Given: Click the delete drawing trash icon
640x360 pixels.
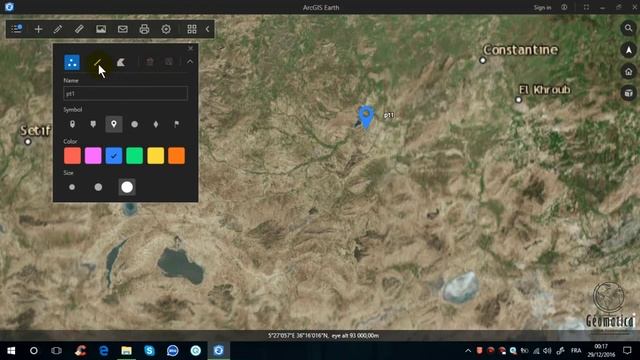Looking at the screenshot, I should pyautogui.click(x=150, y=62).
